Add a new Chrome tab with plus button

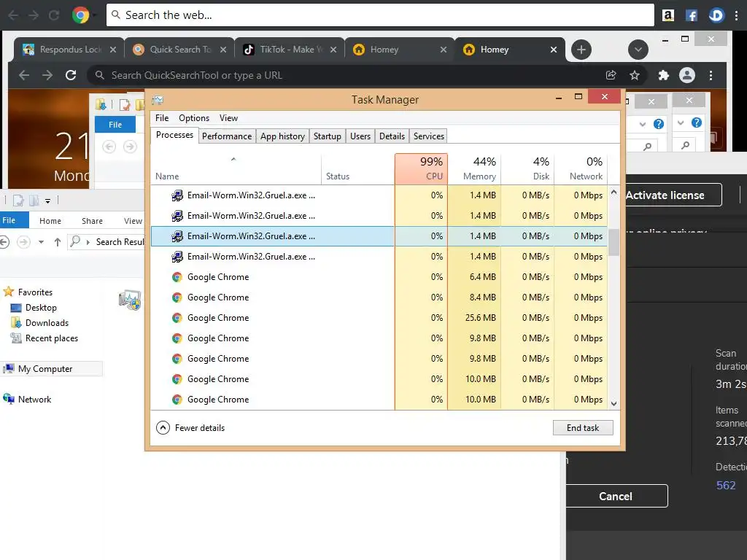[581, 50]
